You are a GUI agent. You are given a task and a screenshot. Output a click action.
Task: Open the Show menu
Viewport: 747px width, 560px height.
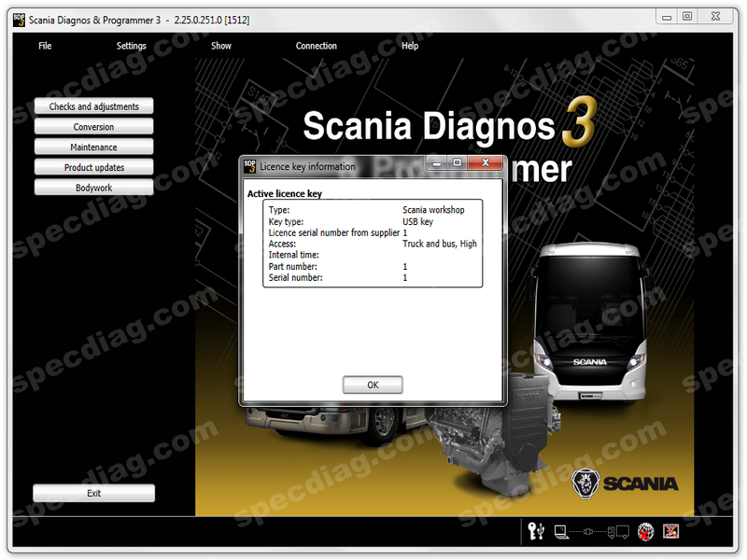click(221, 46)
